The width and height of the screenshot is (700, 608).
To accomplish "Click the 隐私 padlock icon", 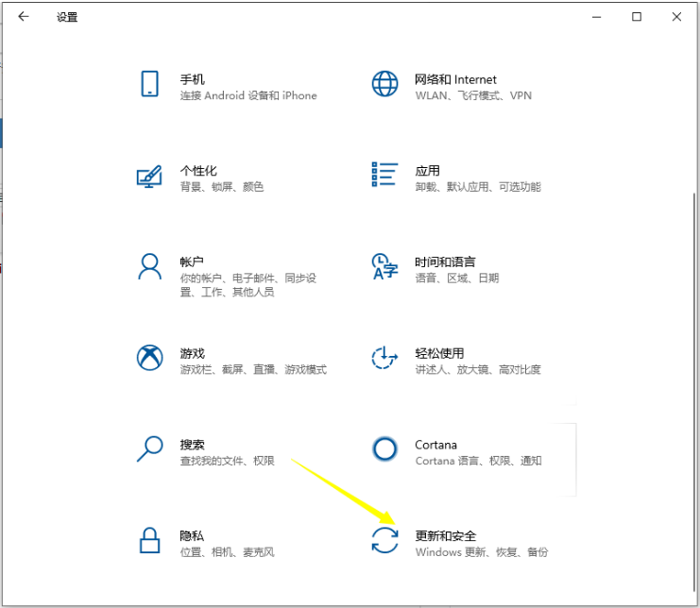I will tap(149, 540).
